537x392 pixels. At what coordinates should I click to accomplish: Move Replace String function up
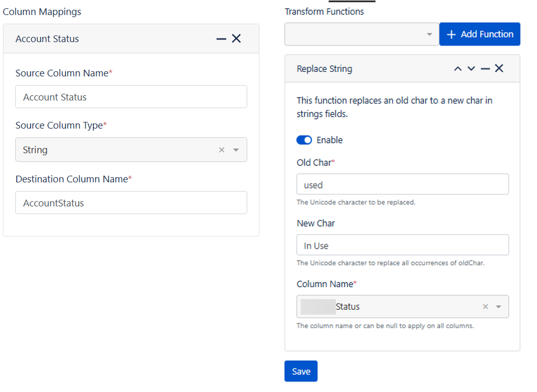(458, 69)
